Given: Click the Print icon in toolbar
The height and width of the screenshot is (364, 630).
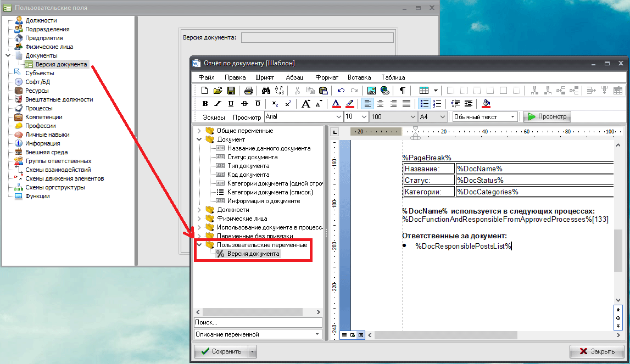Looking at the screenshot, I should coord(248,91).
